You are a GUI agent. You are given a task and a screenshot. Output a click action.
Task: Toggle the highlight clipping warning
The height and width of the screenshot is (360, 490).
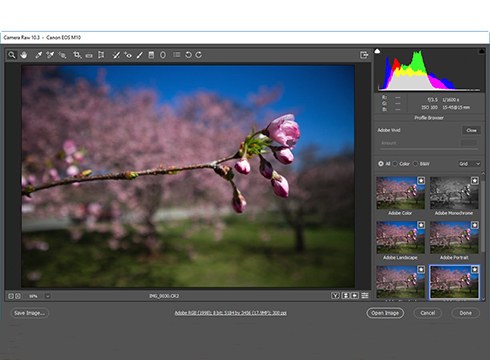point(481,51)
